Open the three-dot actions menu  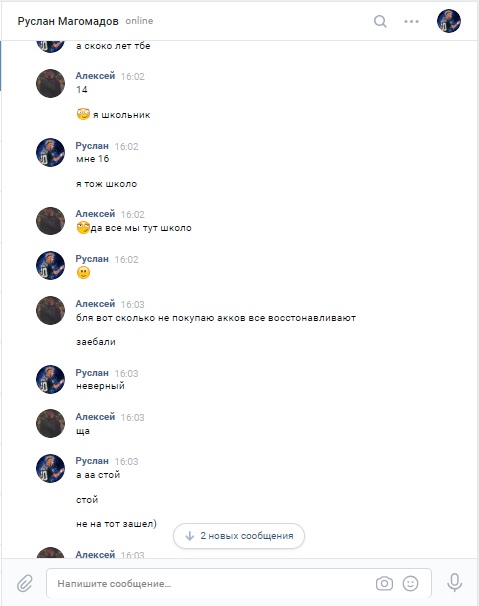coord(411,21)
